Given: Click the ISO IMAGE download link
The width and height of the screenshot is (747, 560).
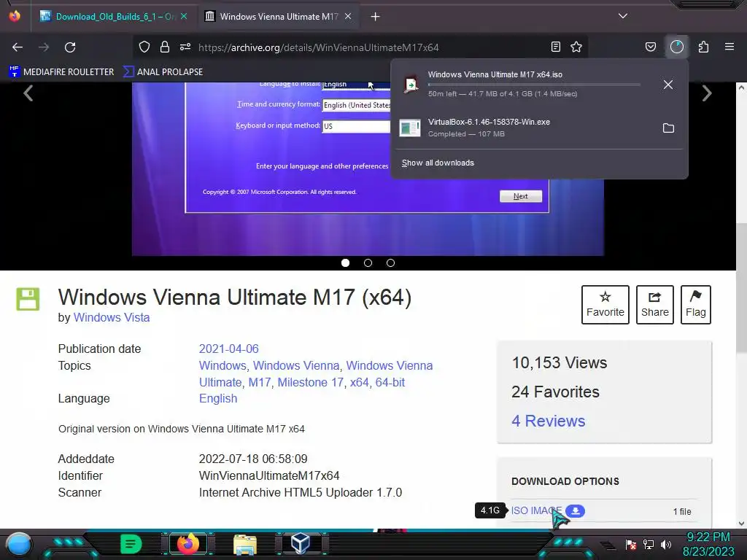Looking at the screenshot, I should point(536,510).
